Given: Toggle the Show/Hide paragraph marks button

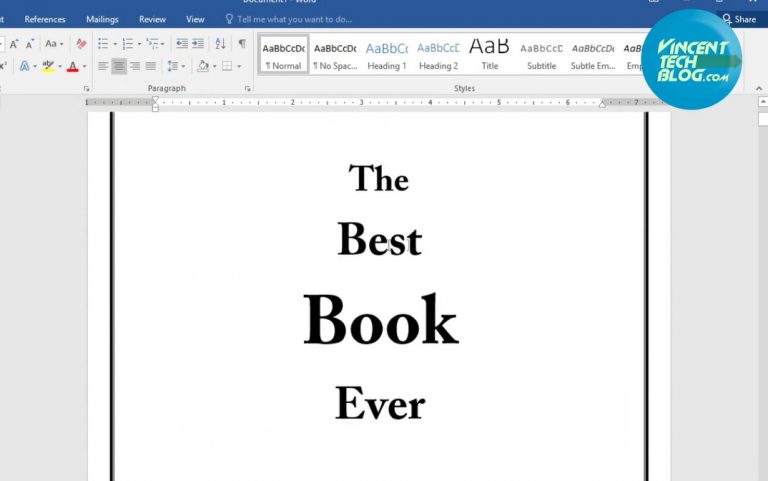Looking at the screenshot, I should point(241,44).
